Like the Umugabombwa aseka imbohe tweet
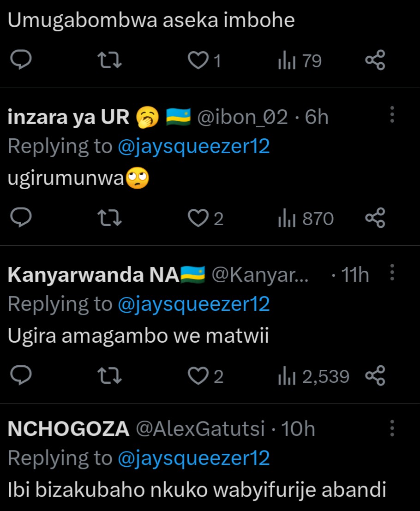Image resolution: width=420 pixels, height=511 pixels. coord(199,60)
